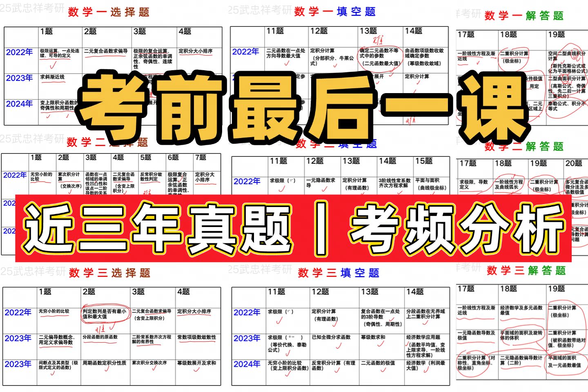Click cell "二元函数的极值" in 数学三填空题
The height and width of the screenshot is (392, 588).
[x=378, y=363]
